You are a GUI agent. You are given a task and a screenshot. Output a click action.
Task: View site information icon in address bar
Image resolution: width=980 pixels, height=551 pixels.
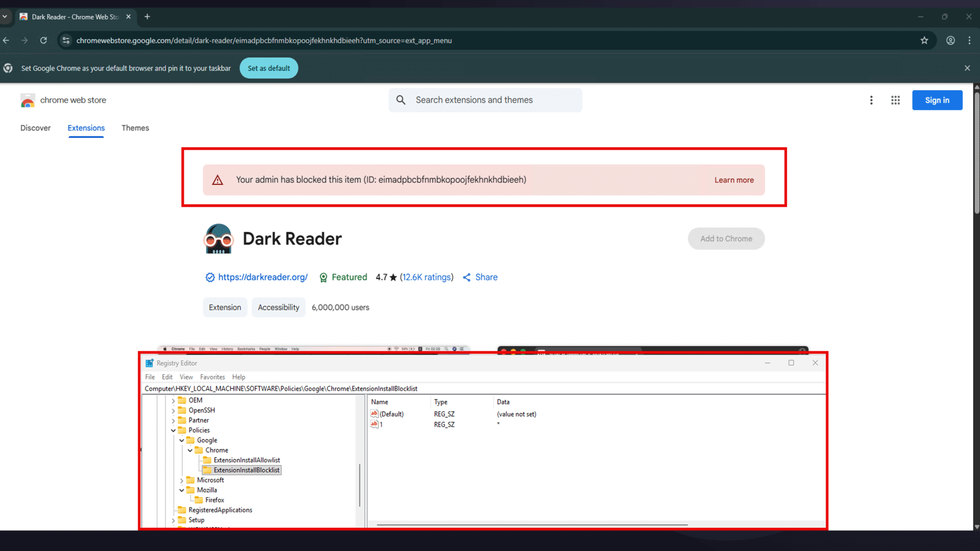(66, 40)
